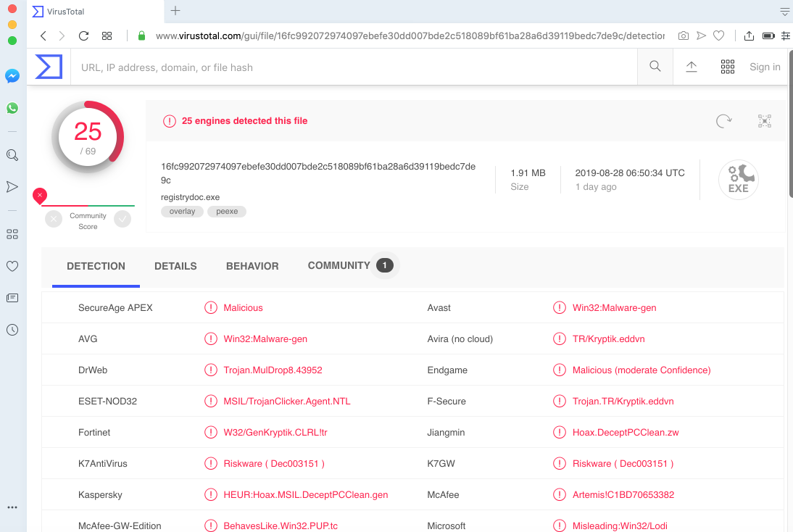Open browser easy setup menu

[786, 36]
